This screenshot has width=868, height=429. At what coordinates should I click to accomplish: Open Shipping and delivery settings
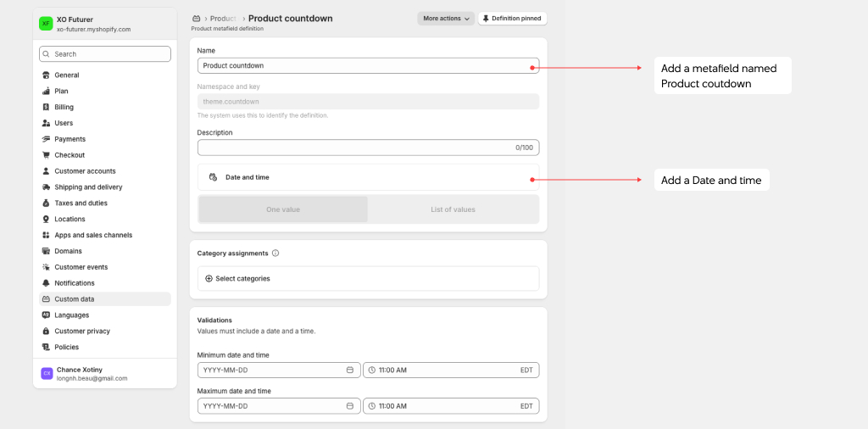click(88, 187)
